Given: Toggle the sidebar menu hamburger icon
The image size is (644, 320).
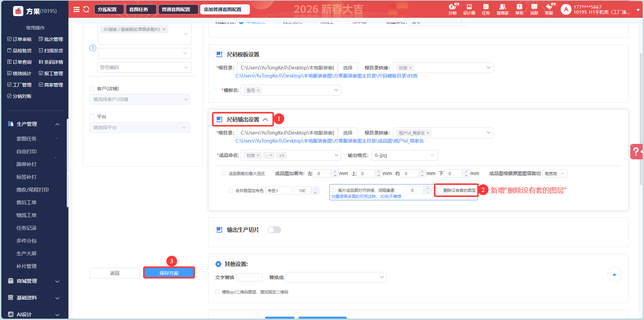Looking at the screenshot, I should coord(76,9).
